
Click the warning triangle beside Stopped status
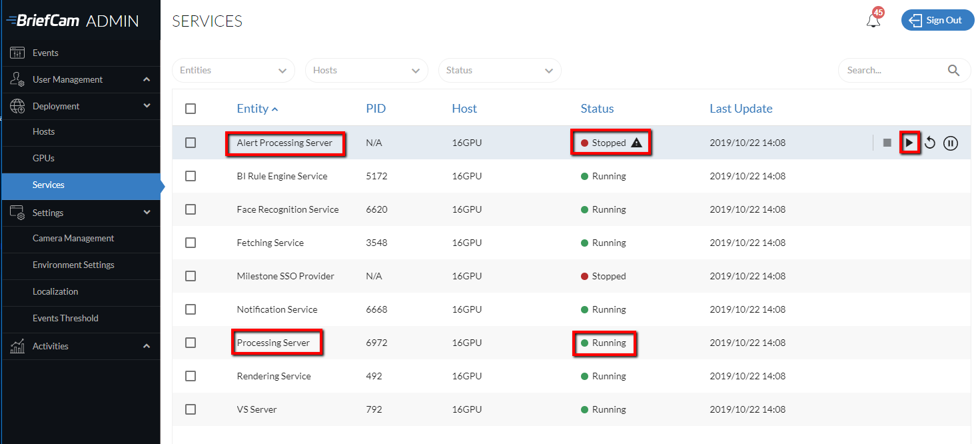click(x=637, y=143)
